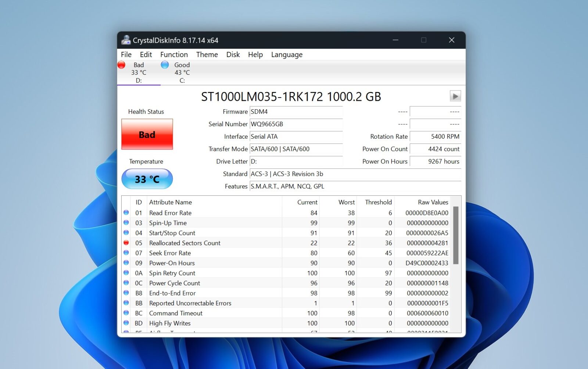Click the red Bad status icon for D: drive
Image resolution: width=588 pixels, height=369 pixels.
click(x=121, y=65)
